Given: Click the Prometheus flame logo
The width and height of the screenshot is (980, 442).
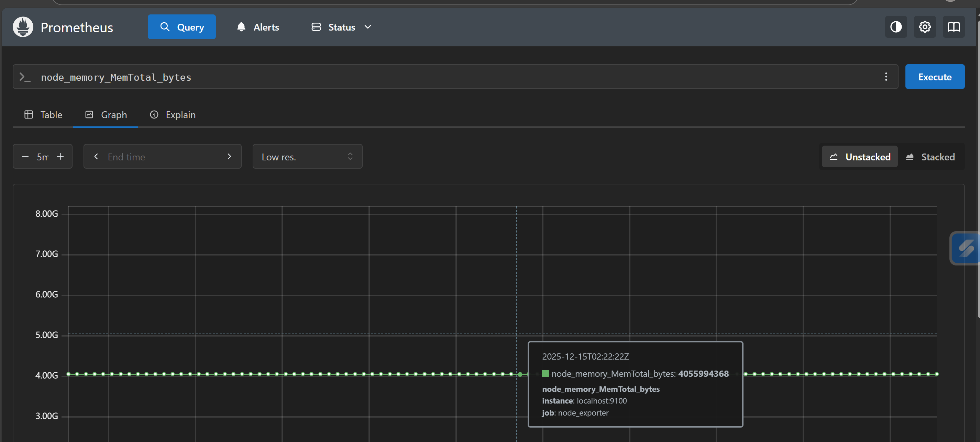Looking at the screenshot, I should click(x=23, y=27).
